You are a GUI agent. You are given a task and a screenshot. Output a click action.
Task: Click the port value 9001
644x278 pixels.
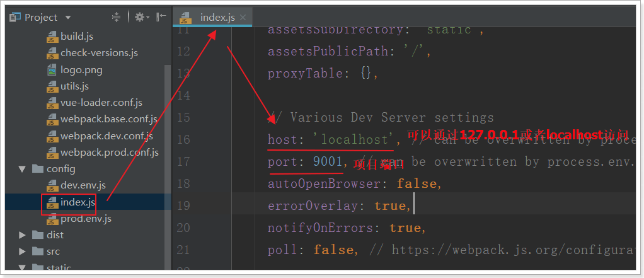click(x=328, y=162)
